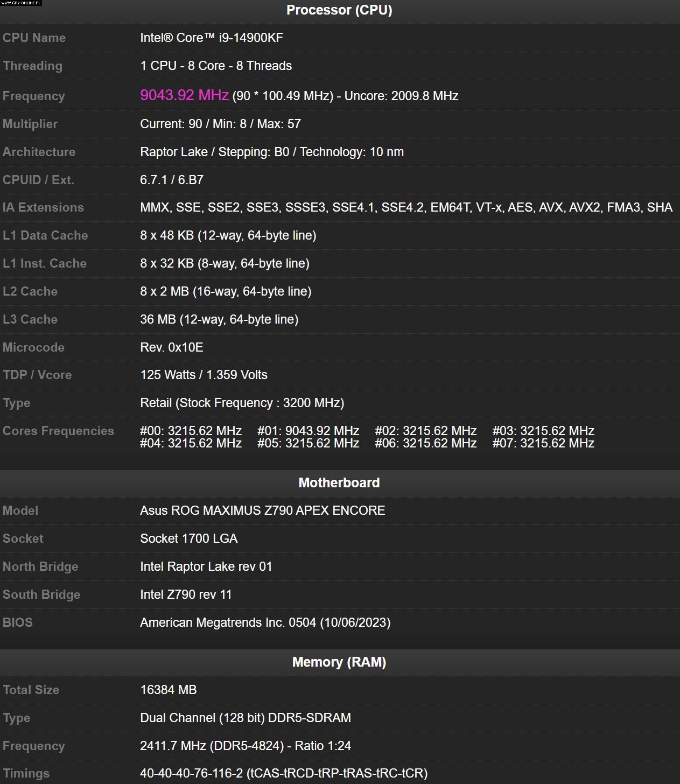The image size is (680, 784).
Task: Click the BIOS label
Action: tap(18, 622)
